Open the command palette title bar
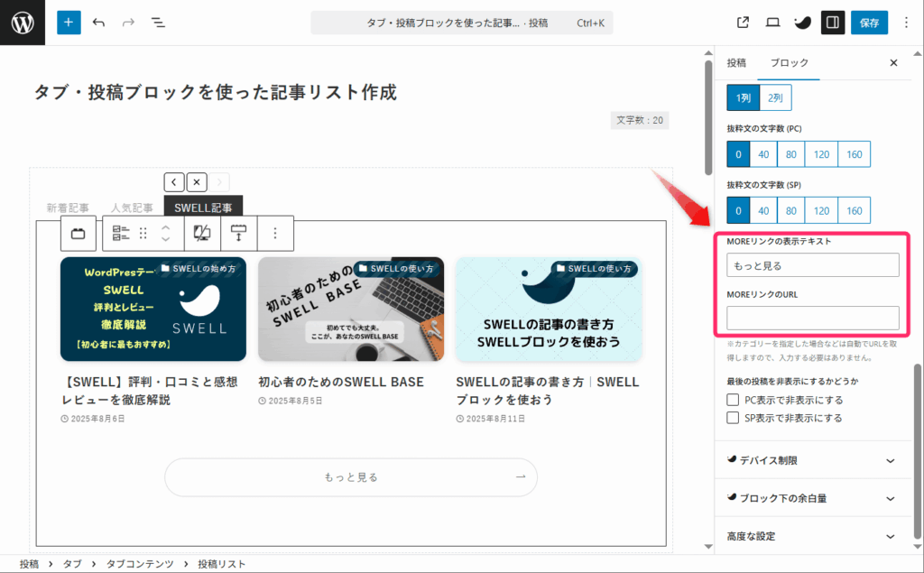This screenshot has height=573, width=924. click(x=462, y=23)
